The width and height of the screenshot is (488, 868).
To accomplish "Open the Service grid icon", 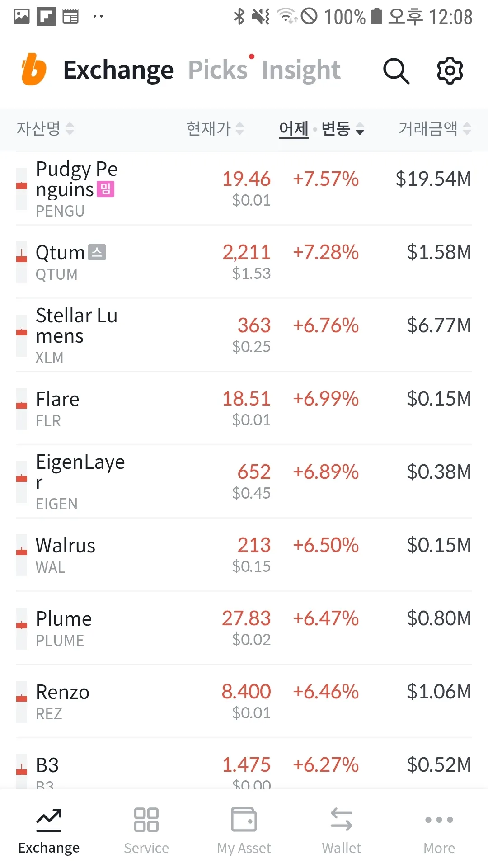I will (x=146, y=819).
